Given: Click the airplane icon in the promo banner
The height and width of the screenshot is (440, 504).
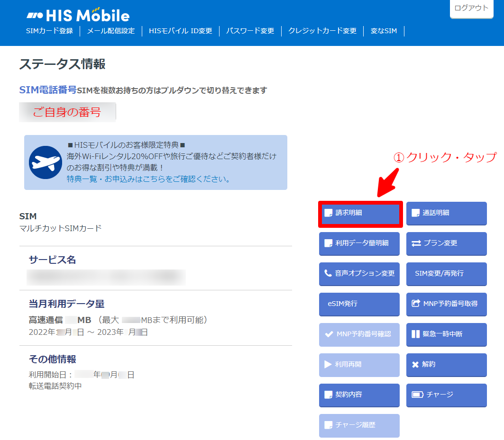Looking at the screenshot, I should [46, 162].
